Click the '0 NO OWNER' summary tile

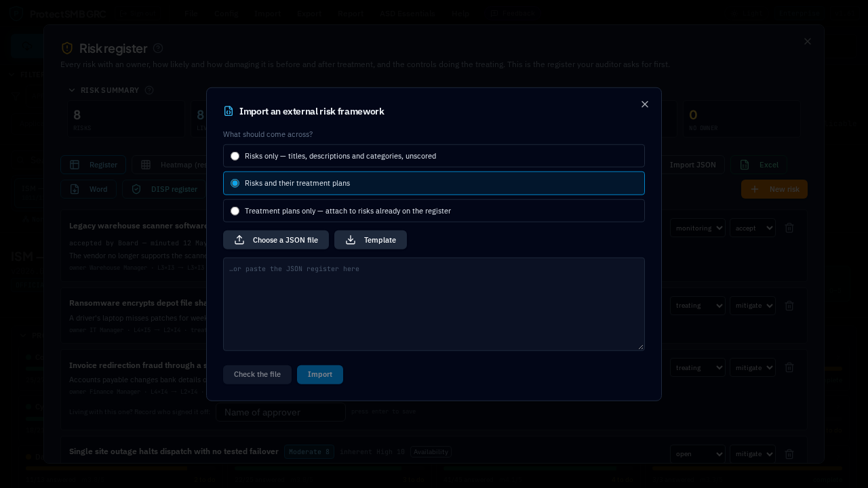click(x=741, y=119)
